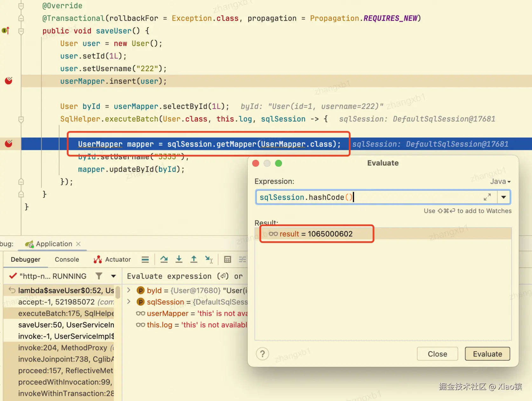The height and width of the screenshot is (401, 532).
Task: Click the fold marker at the lambda closing line
Action: [21, 182]
